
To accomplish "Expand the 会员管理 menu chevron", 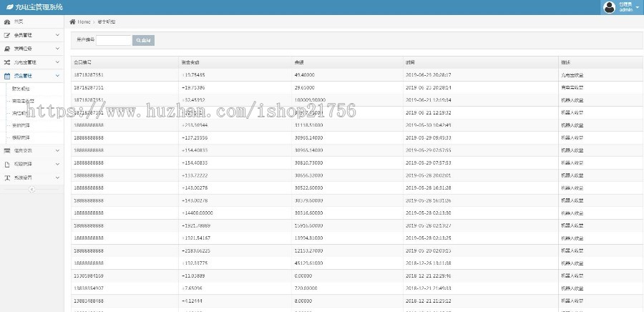I will (57, 35).
